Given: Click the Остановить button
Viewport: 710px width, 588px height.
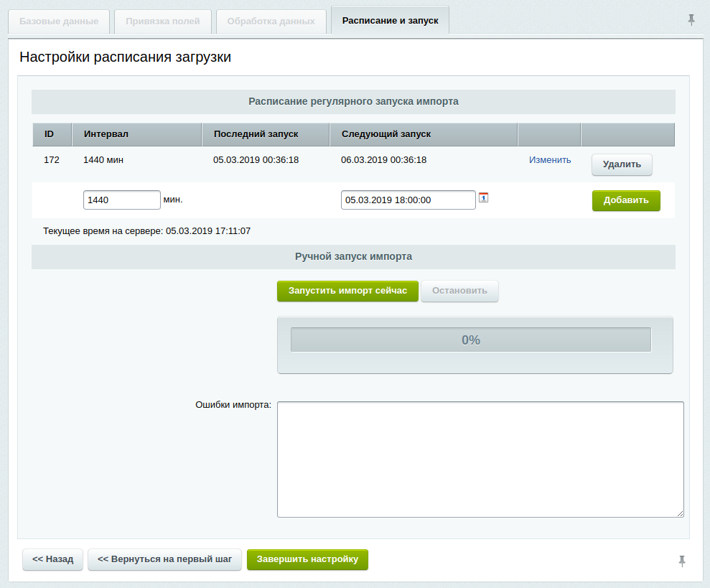Looking at the screenshot, I should point(459,291).
